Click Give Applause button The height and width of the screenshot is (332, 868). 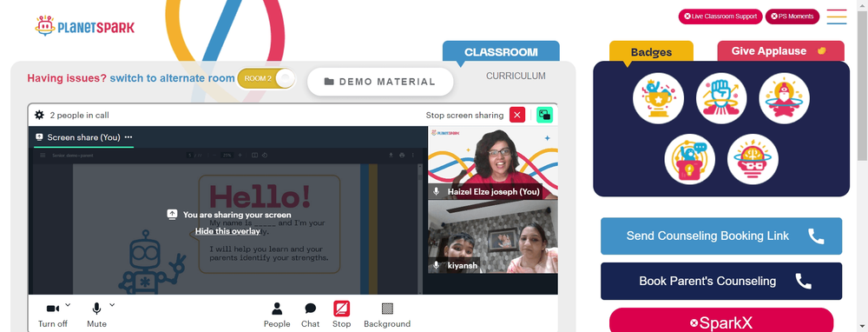pyautogui.click(x=780, y=51)
